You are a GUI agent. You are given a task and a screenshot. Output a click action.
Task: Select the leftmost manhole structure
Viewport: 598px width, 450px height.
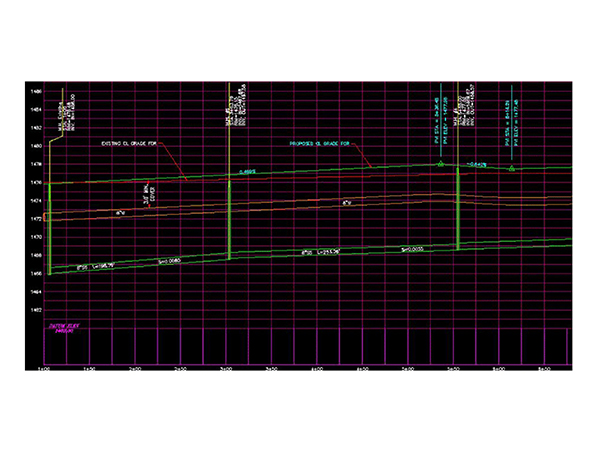(x=50, y=229)
